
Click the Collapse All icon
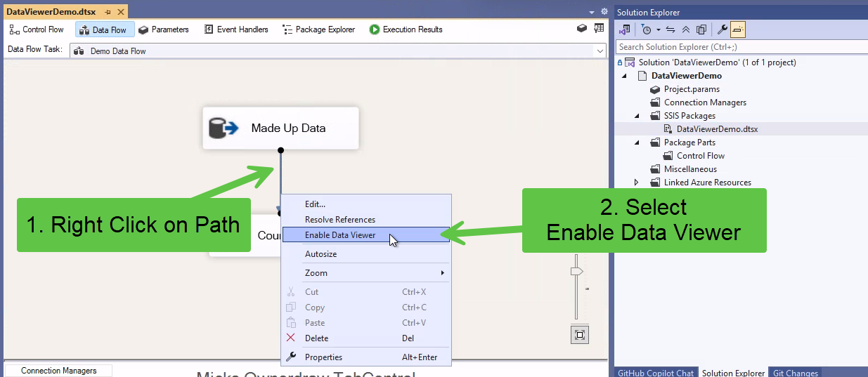[x=686, y=29]
